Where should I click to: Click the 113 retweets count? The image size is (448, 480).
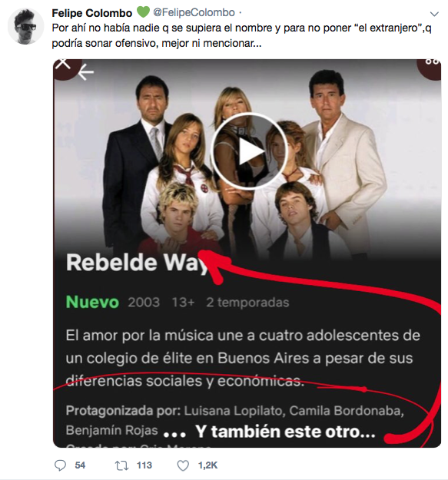(x=144, y=465)
